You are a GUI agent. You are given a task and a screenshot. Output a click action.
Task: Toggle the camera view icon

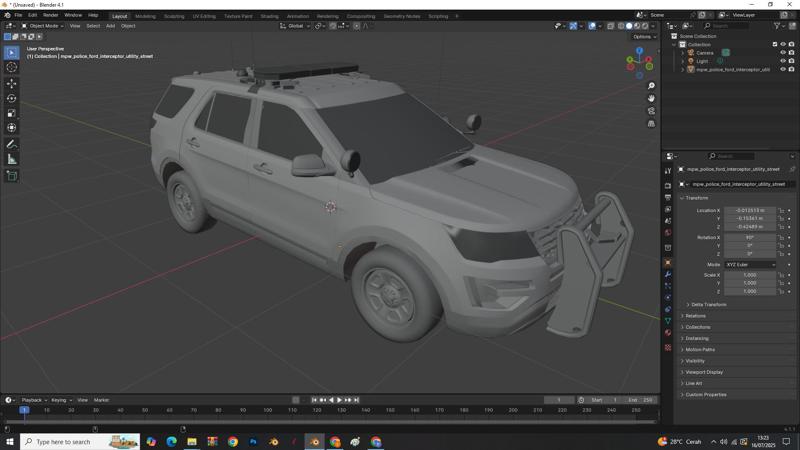[651, 111]
